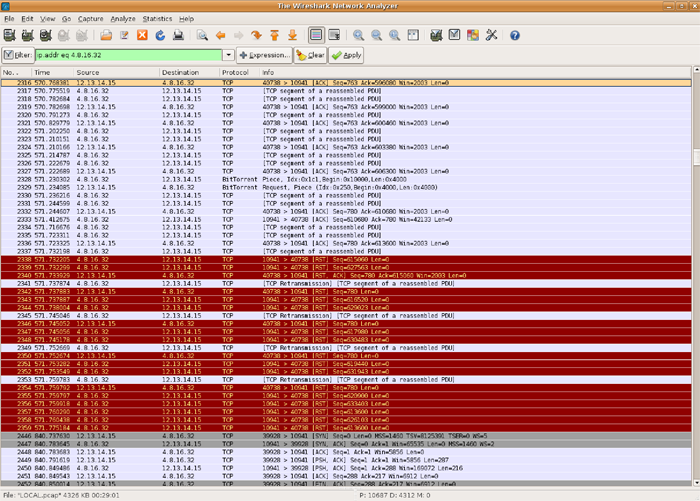Image resolution: width=700 pixels, height=501 pixels.
Task: Reload the current capture file
Action: point(159,35)
